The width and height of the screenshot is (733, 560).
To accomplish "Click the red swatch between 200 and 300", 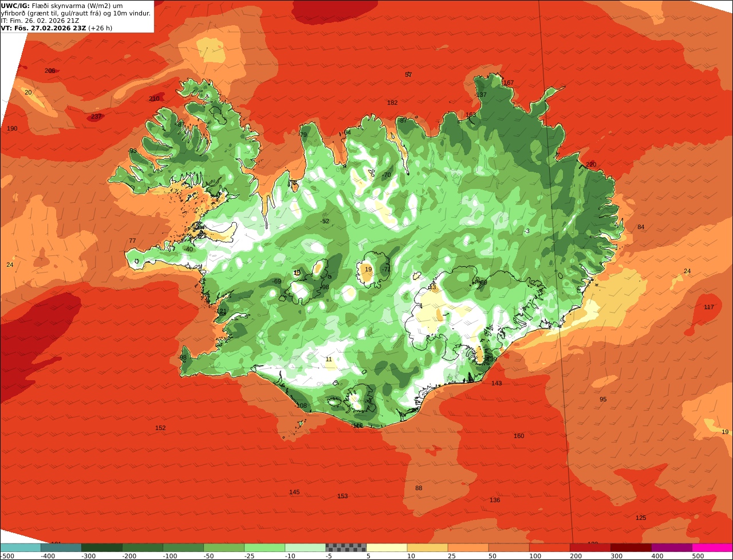I will [590, 547].
